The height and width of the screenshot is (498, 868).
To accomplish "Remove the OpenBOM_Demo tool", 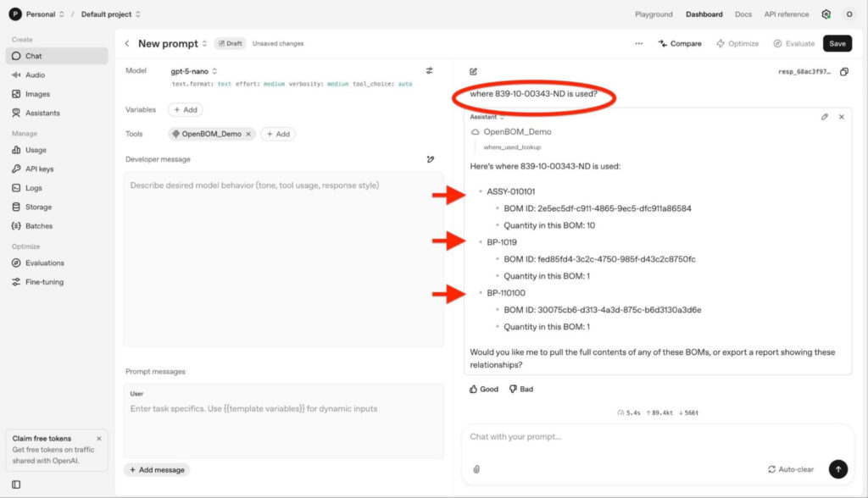I will (248, 134).
